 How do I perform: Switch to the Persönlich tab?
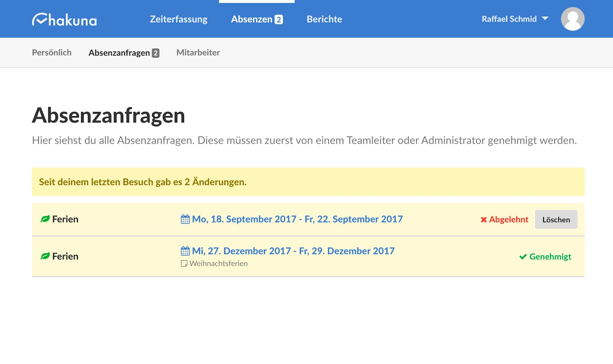click(x=52, y=53)
